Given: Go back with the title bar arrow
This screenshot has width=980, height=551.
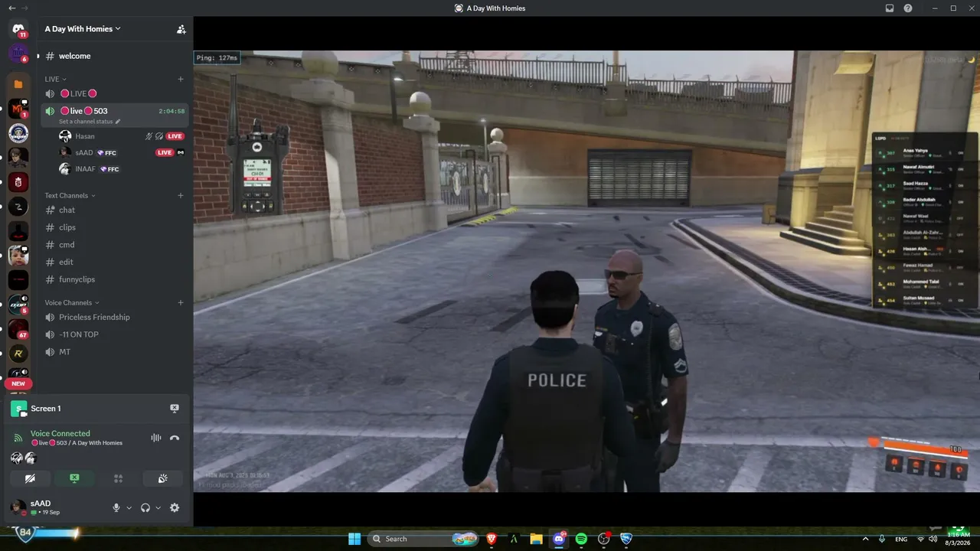Looking at the screenshot, I should (11, 8).
